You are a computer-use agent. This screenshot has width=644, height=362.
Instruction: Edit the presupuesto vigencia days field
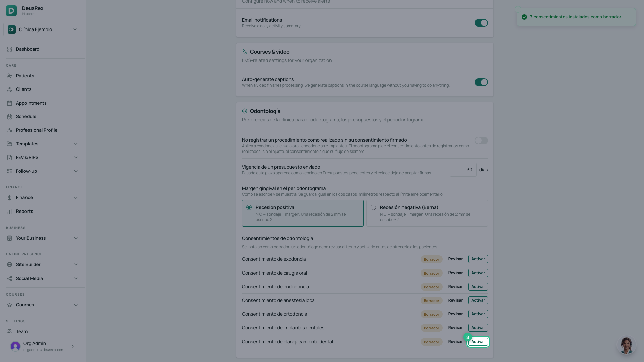click(463, 170)
